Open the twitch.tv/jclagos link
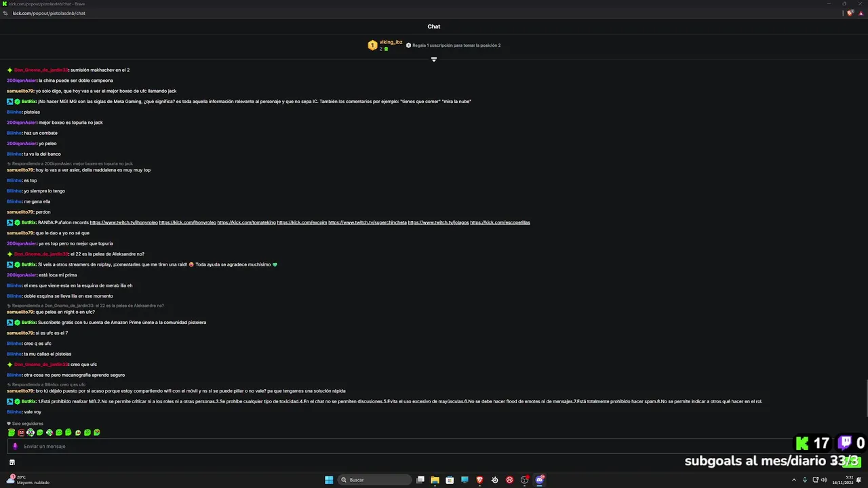The image size is (868, 488). point(438,222)
